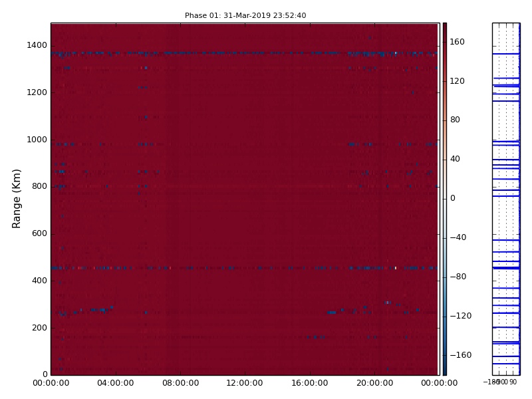Image resolution: width=532 pixels, height=399 pixels.
Task: Click the y-axis tick label '600'
Action: click(x=40, y=233)
